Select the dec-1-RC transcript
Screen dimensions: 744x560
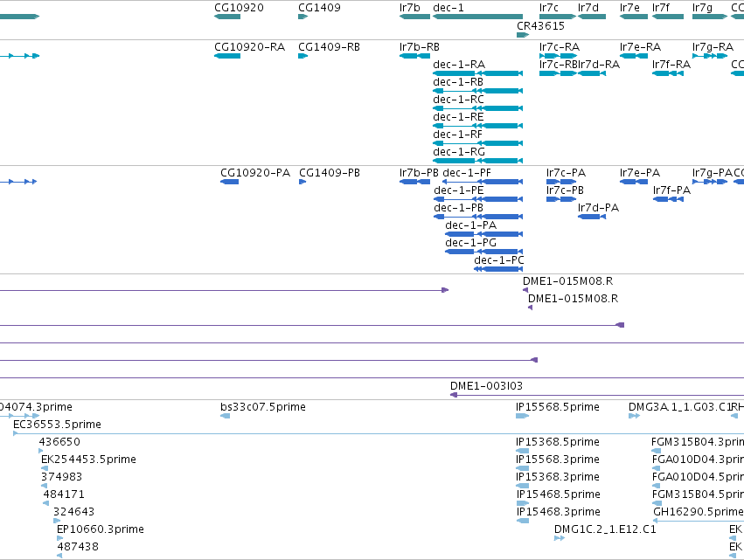pyautogui.click(x=478, y=108)
